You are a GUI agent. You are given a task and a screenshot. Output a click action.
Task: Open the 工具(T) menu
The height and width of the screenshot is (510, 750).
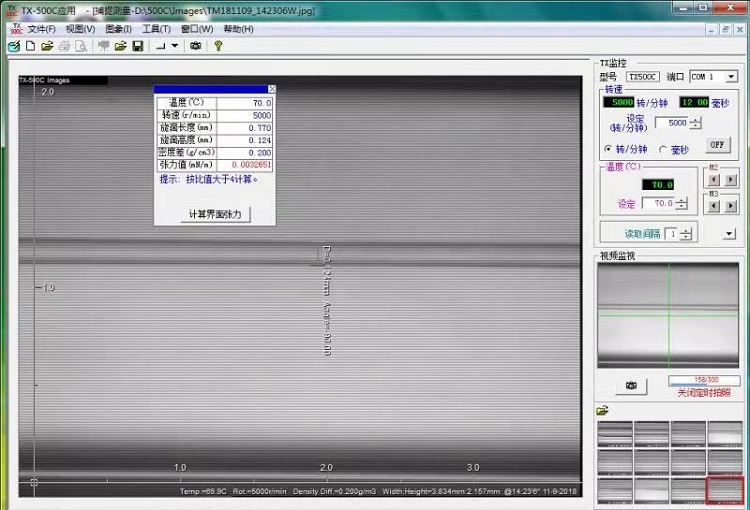tap(157, 29)
